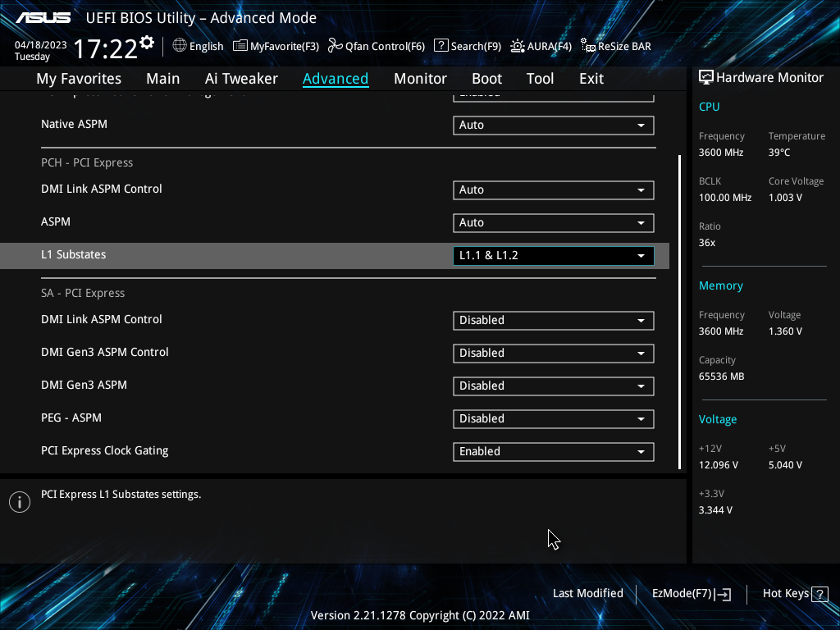
Task: Open the L1 Substates dropdown
Action: tap(554, 256)
